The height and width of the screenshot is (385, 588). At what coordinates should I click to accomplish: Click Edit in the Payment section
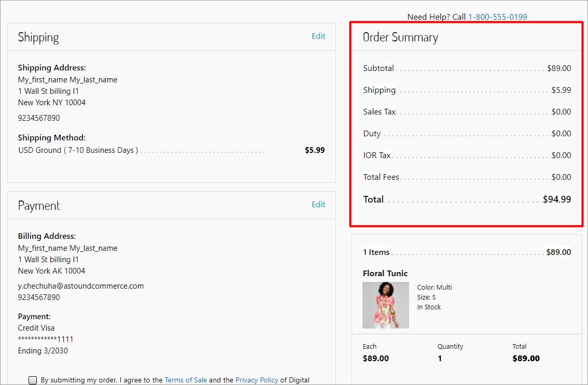318,205
